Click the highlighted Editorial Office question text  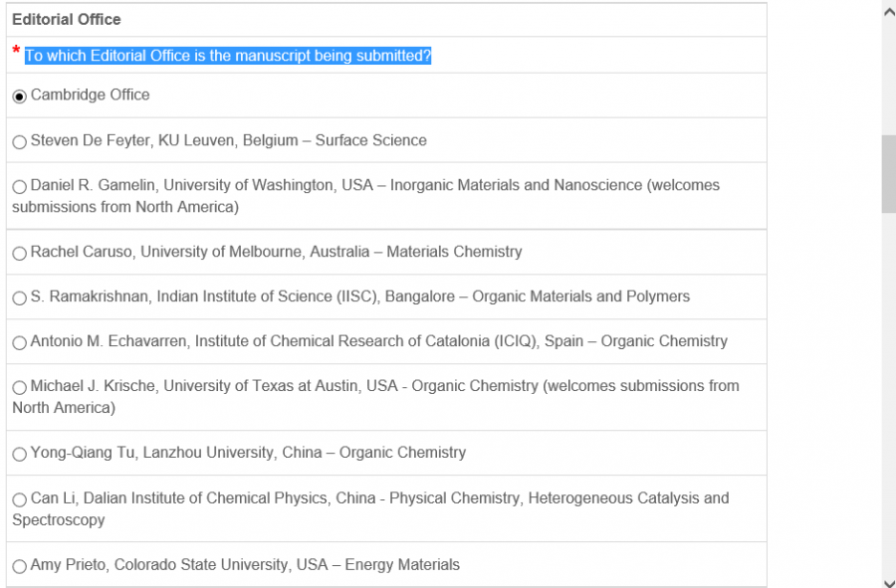[x=228, y=56]
